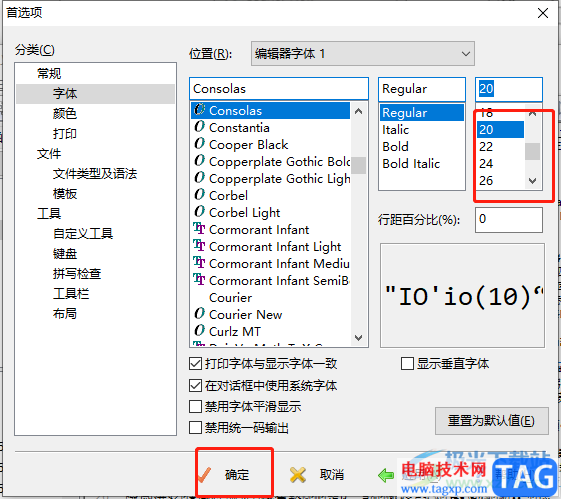Select Courier in the font list
This screenshot has width=561, height=499.
(270, 298)
